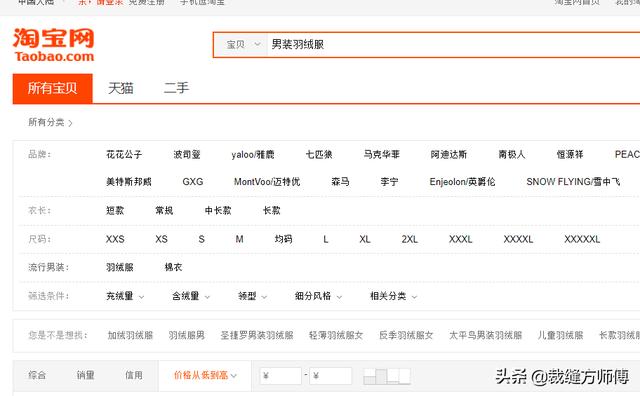Click suggested search 羽绒服男

[x=187, y=336]
